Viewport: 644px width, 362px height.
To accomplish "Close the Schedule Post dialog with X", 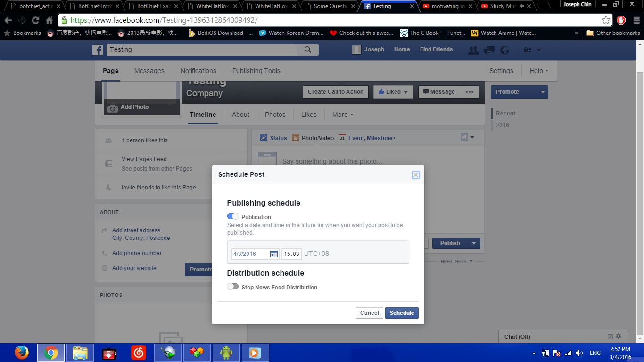I will [415, 175].
